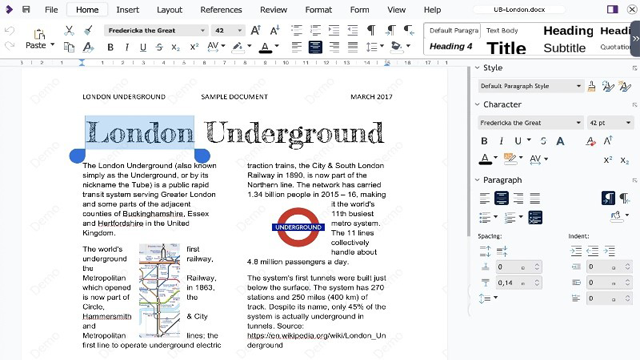Toggle italic in the ribbon toolbar
This screenshot has height=360, width=640.
click(127, 47)
